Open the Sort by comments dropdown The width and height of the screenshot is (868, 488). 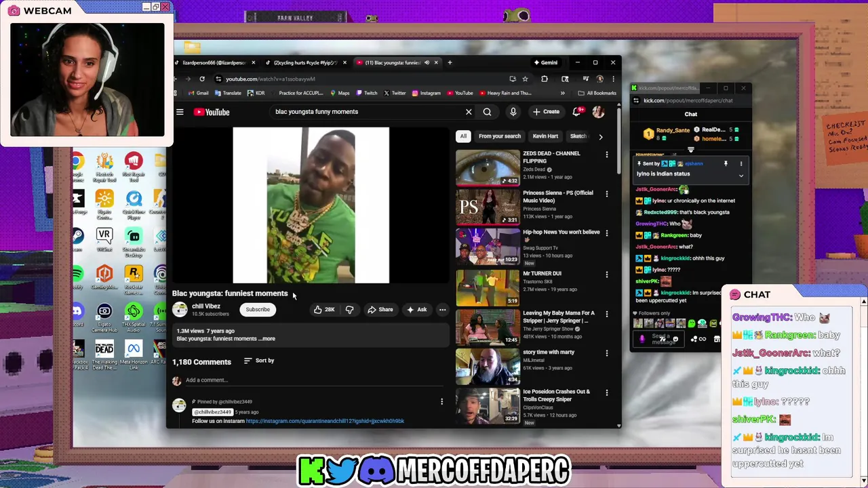(x=259, y=361)
